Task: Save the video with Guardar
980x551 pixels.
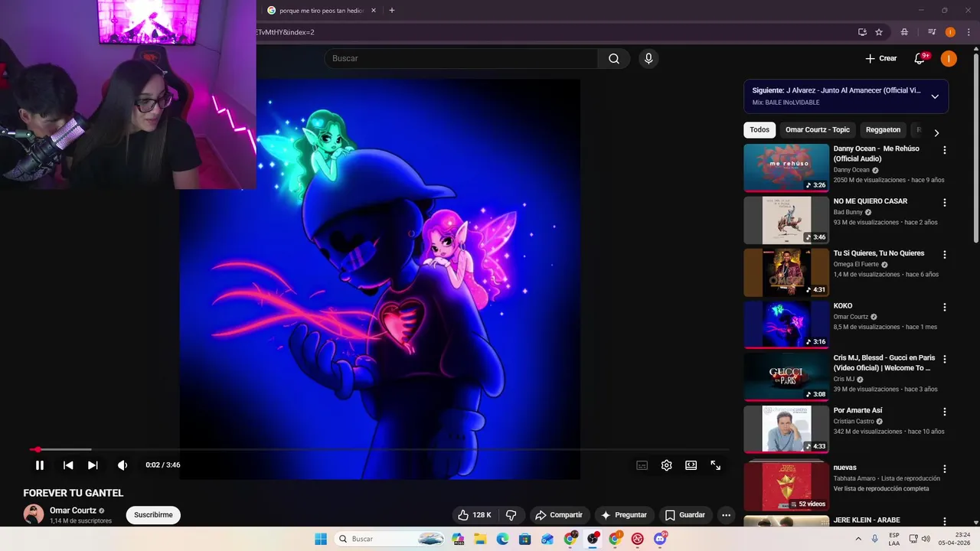Action: point(685,515)
